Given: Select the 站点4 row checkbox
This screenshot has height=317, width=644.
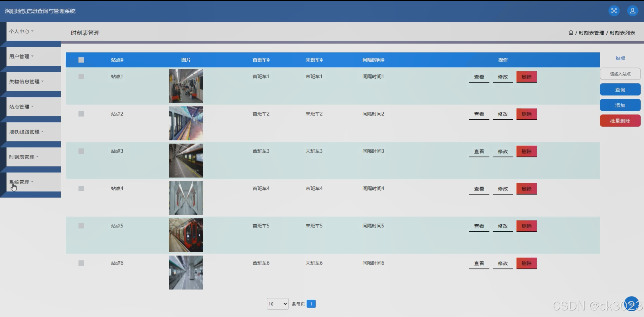Looking at the screenshot, I should click(81, 189).
